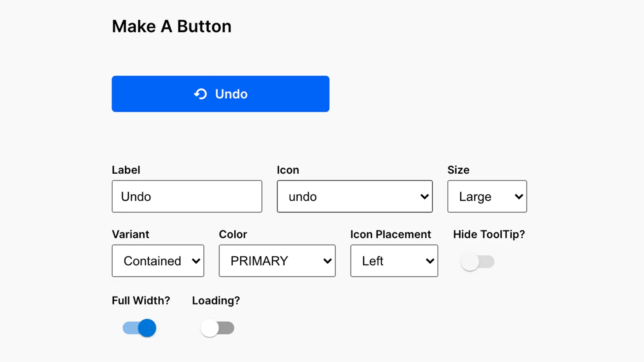The height and width of the screenshot is (362, 644).
Task: Open the Icon Placement dropdown set to Left
Action: click(x=394, y=261)
